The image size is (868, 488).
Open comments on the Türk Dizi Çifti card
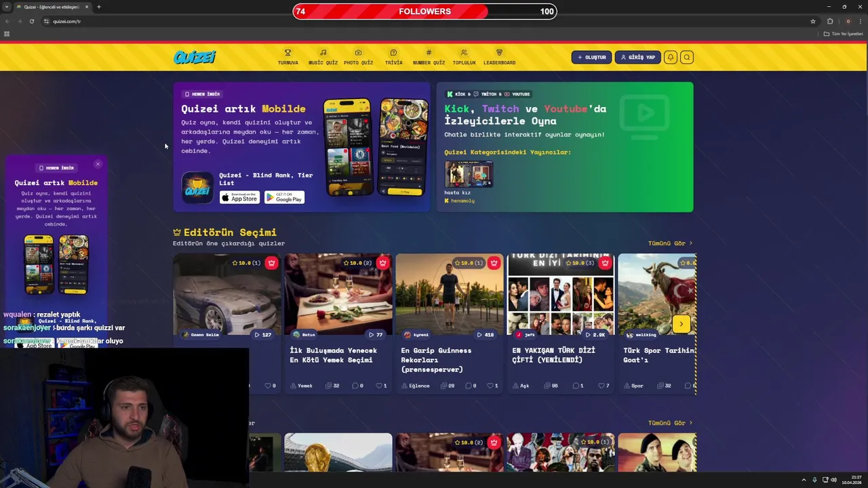click(x=578, y=386)
